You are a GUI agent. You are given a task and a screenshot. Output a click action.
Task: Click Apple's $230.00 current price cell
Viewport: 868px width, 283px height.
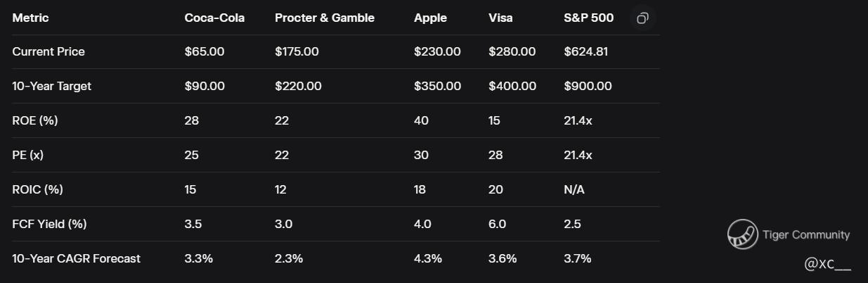click(437, 52)
